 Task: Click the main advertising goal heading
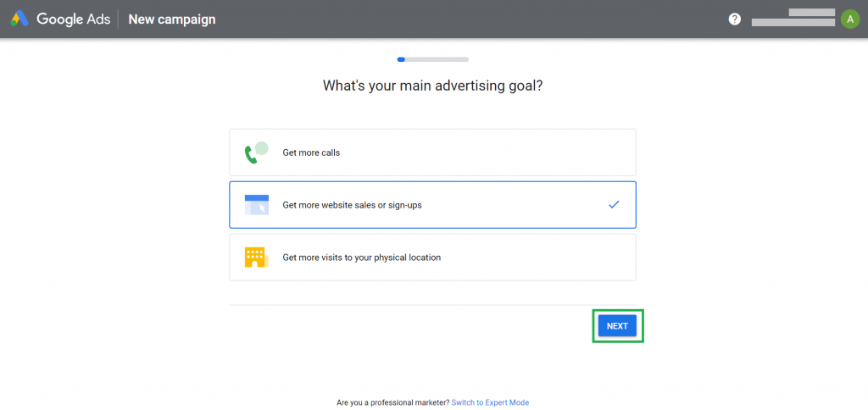(433, 86)
